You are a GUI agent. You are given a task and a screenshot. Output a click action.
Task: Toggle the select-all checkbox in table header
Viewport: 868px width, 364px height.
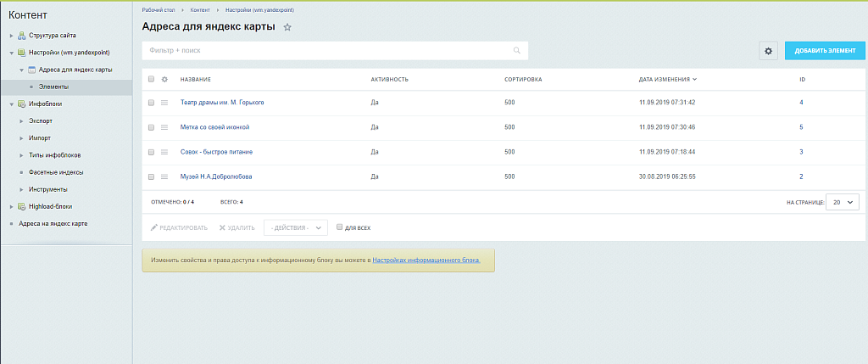[151, 79]
